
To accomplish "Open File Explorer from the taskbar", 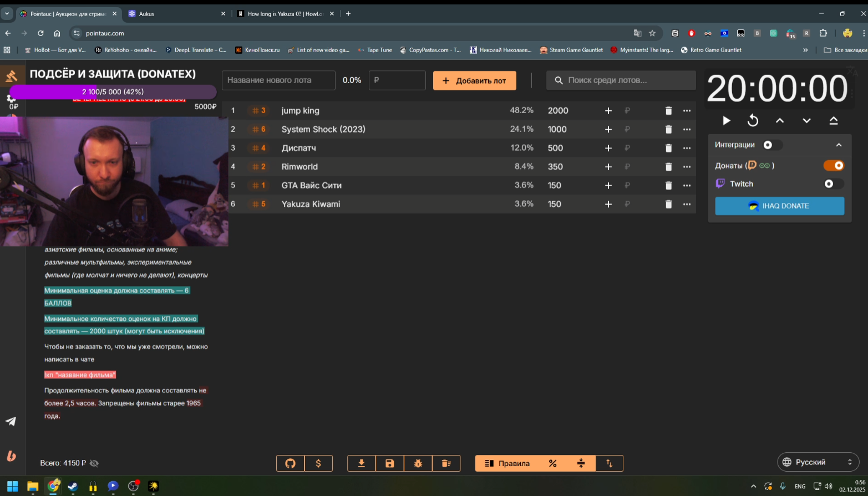I will [33, 487].
